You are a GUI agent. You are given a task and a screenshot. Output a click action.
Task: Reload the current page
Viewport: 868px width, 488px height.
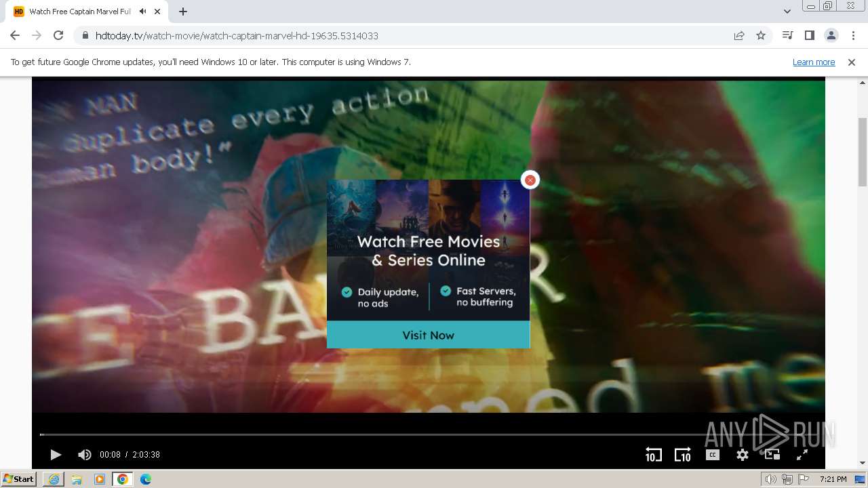click(58, 35)
